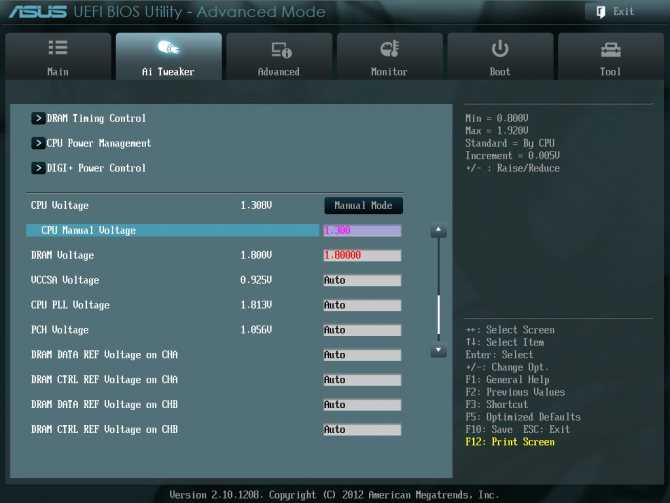Click the scroll down arrow
The height and width of the screenshot is (503, 670).
point(438,350)
